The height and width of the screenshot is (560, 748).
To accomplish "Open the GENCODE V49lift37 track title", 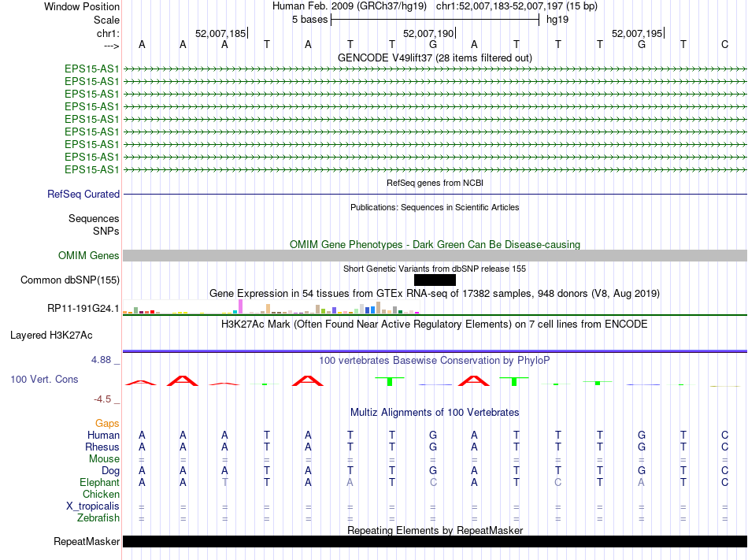I will pyautogui.click(x=435, y=57).
